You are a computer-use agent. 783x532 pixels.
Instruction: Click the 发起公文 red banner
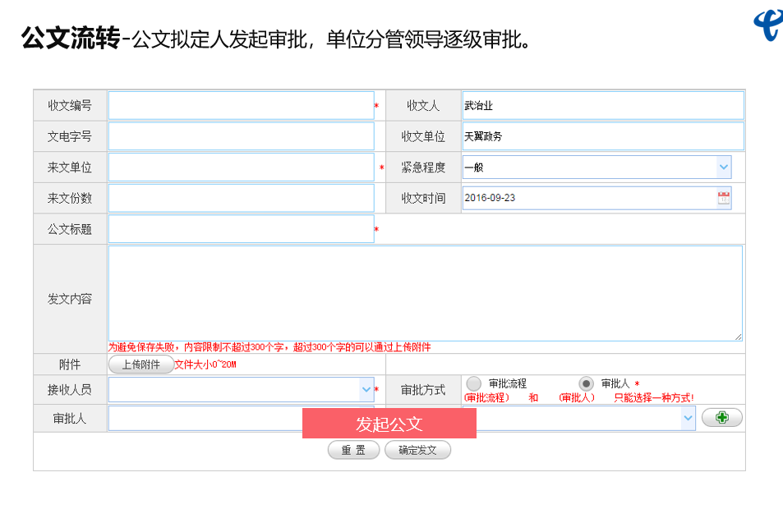click(x=389, y=424)
